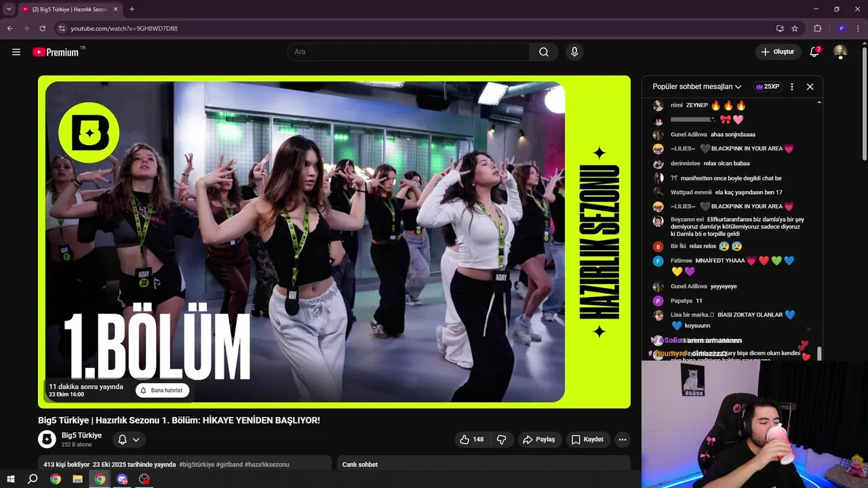Click the Oluştur create button
868x488 pixels.
(x=777, y=52)
